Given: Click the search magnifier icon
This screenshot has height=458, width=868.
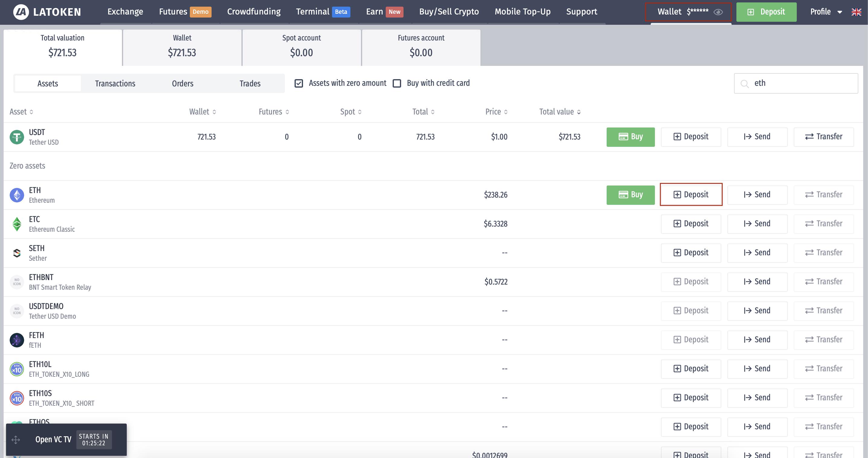Looking at the screenshot, I should 744,84.
